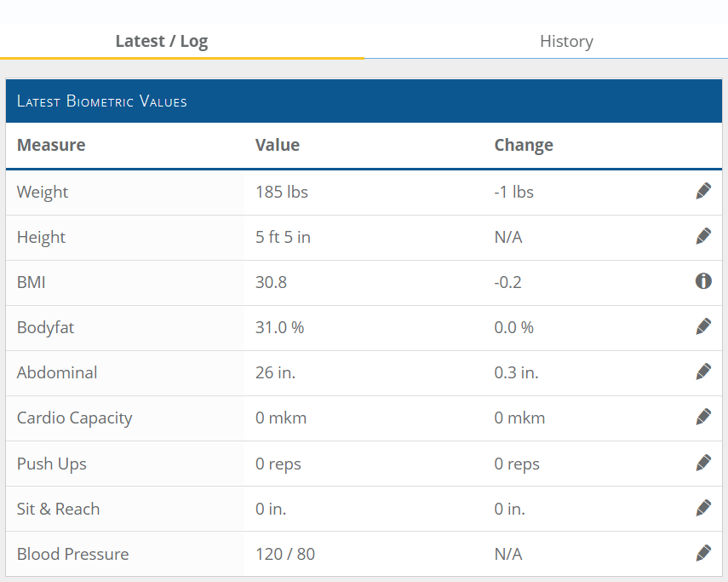Edit the Blood Pressure pencil icon
Image resolution: width=728 pixels, height=582 pixels.
(x=703, y=553)
